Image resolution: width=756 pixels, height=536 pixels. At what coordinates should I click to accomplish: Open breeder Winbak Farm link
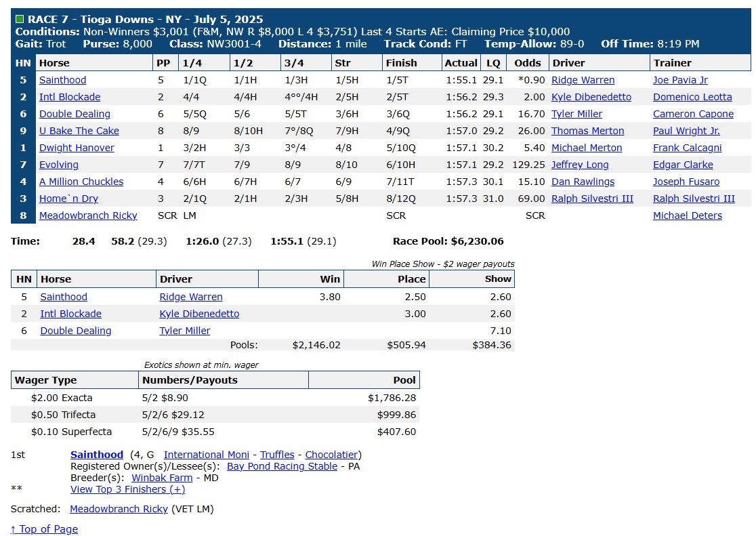click(162, 478)
